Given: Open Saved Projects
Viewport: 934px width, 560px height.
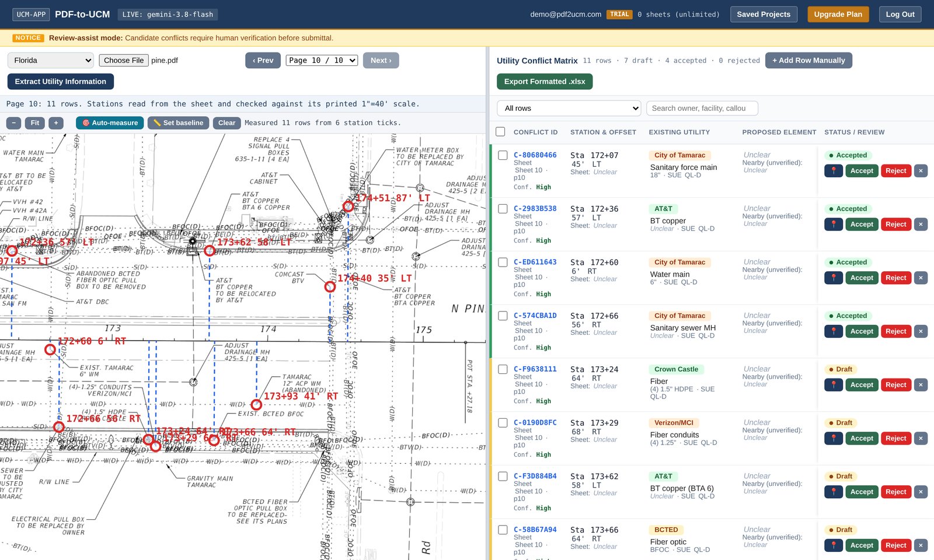Looking at the screenshot, I should tap(764, 15).
